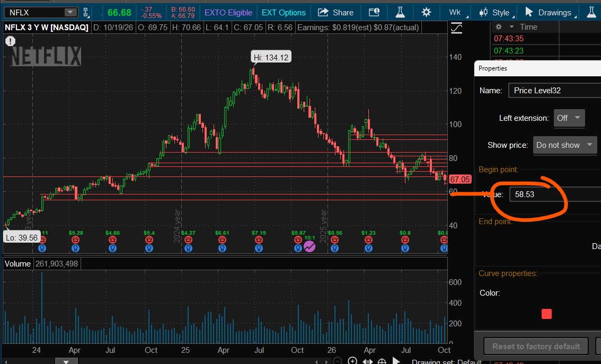The height and width of the screenshot is (364, 601).
Task: Click the blue lightbulb icon under $6.61
Action: (x=222, y=248)
